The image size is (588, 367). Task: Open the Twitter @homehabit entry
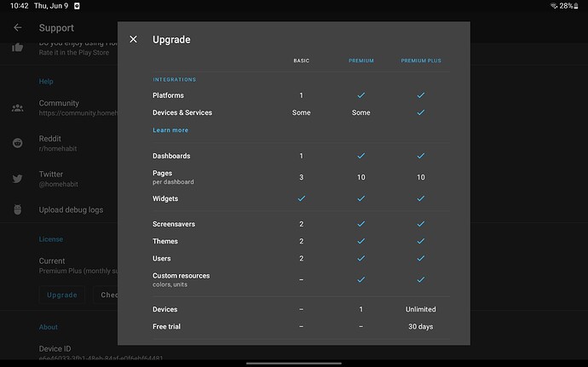point(59,179)
